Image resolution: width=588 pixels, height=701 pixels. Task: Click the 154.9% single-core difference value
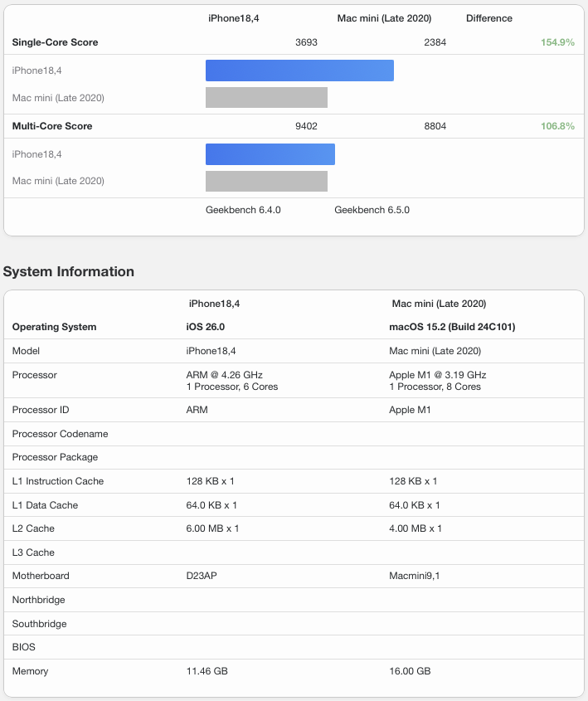(x=556, y=42)
